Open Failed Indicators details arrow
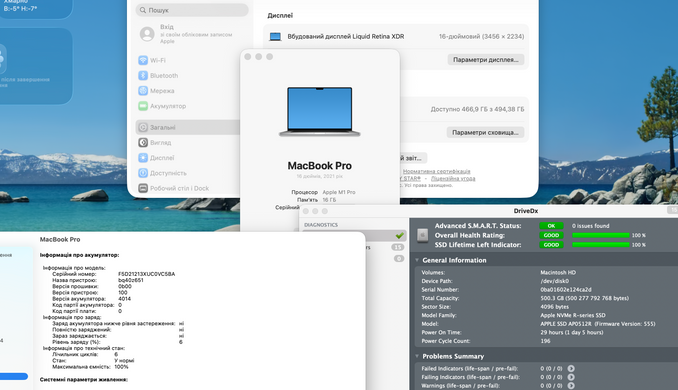 571,368
